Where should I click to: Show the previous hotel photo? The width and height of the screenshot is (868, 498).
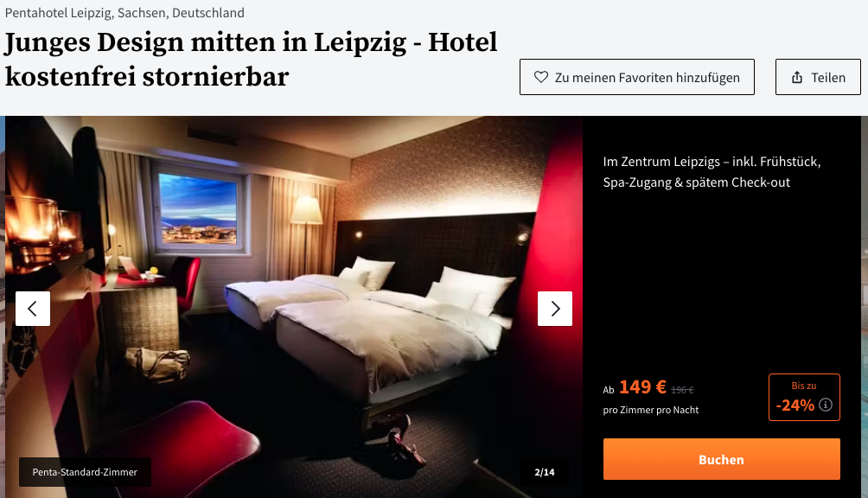coord(33,308)
